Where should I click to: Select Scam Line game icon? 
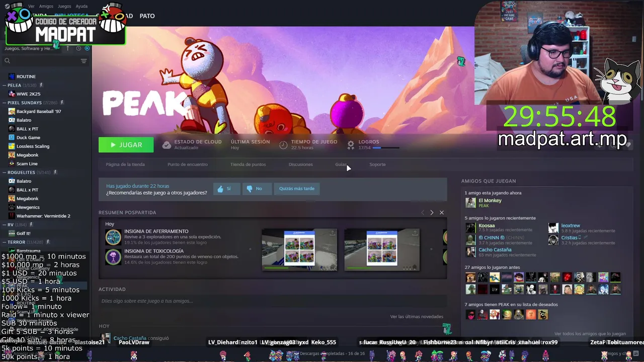coord(12,164)
